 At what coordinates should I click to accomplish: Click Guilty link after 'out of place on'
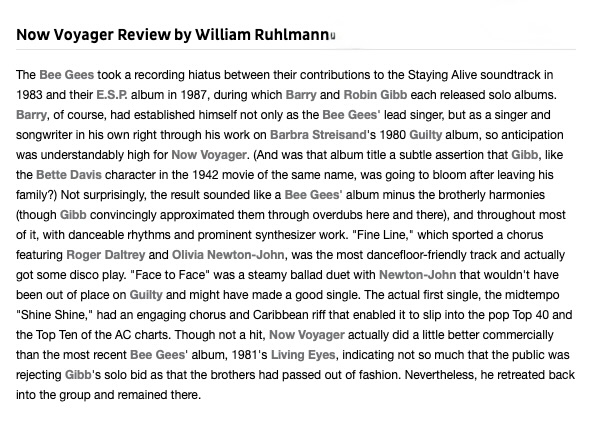click(x=146, y=295)
